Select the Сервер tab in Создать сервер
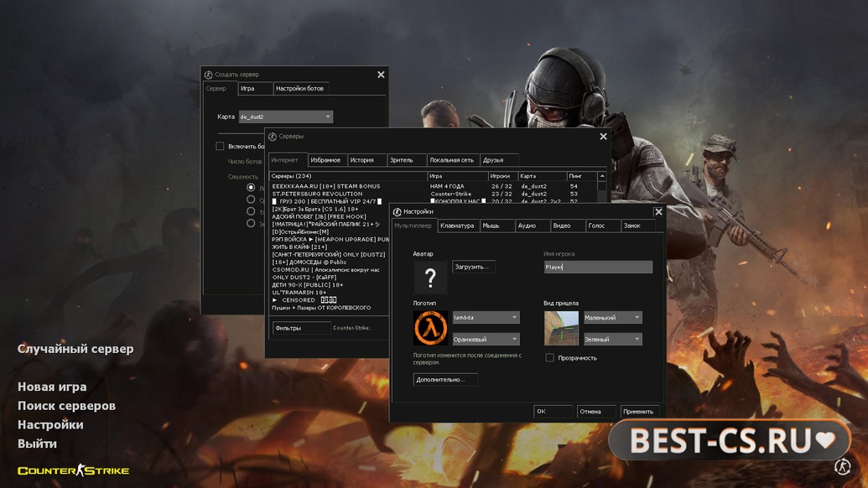Viewport: 868px width, 488px height. click(x=220, y=89)
